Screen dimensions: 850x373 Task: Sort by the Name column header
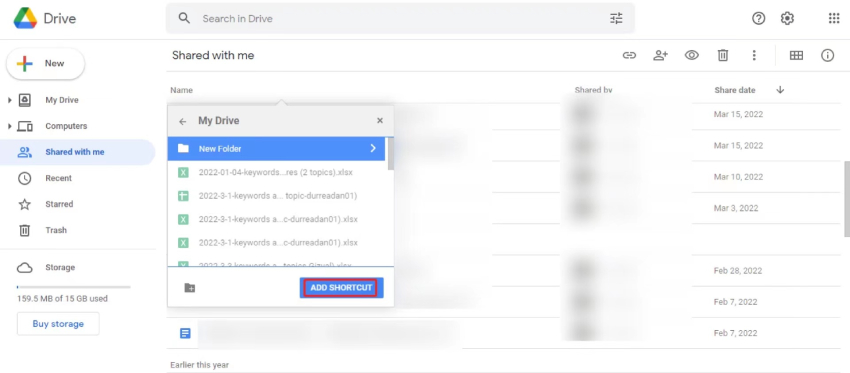(182, 90)
